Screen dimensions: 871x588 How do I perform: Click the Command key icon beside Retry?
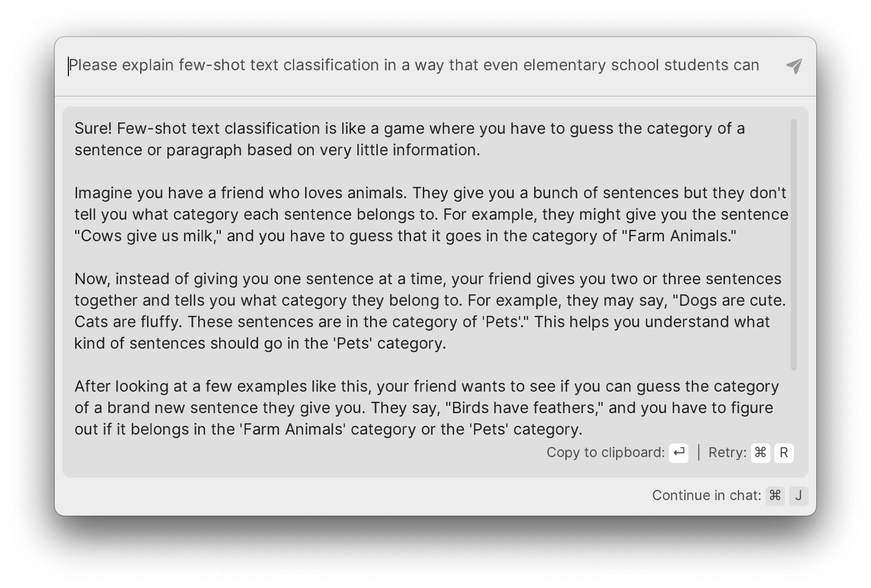pyautogui.click(x=760, y=453)
